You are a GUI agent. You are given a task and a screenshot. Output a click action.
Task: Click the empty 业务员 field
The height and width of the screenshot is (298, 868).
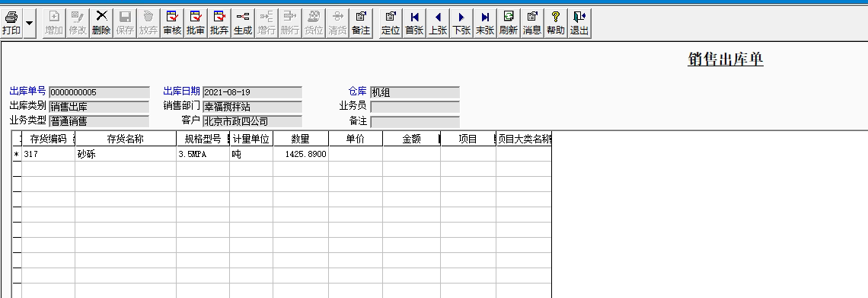[x=415, y=107]
